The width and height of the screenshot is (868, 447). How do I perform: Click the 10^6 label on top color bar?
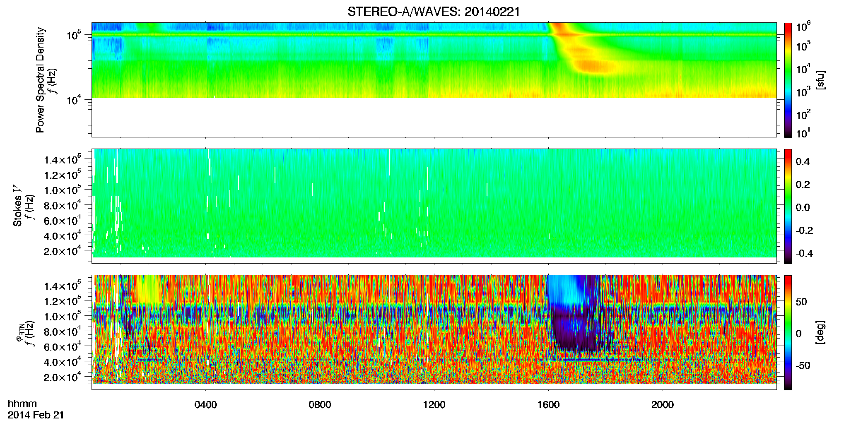(803, 27)
